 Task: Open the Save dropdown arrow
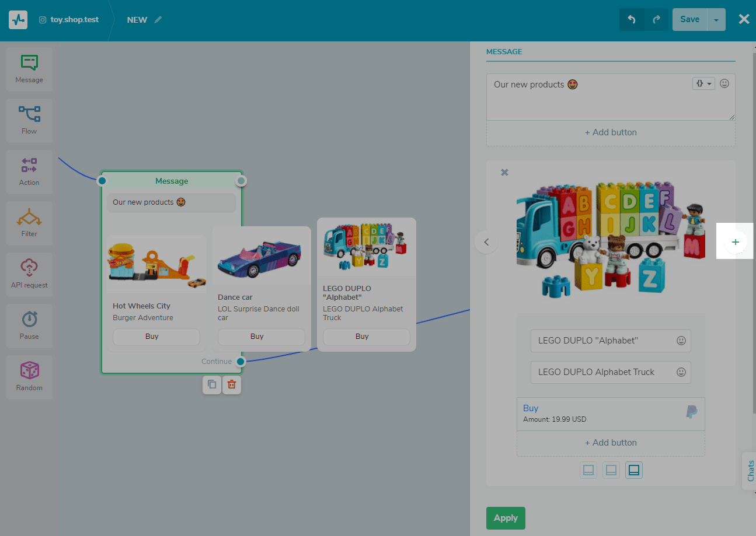click(x=716, y=19)
